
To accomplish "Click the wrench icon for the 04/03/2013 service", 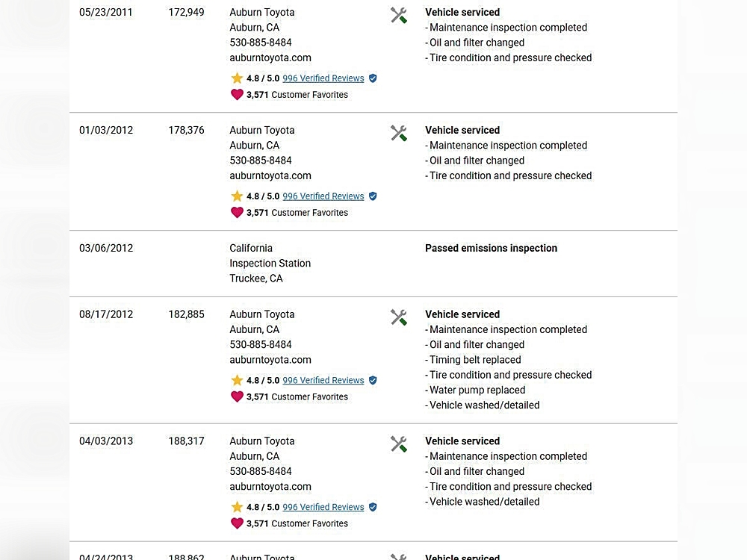I will tap(399, 444).
